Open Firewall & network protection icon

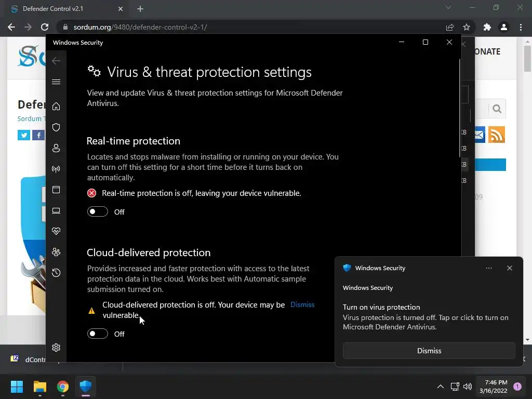pyautogui.click(x=56, y=169)
